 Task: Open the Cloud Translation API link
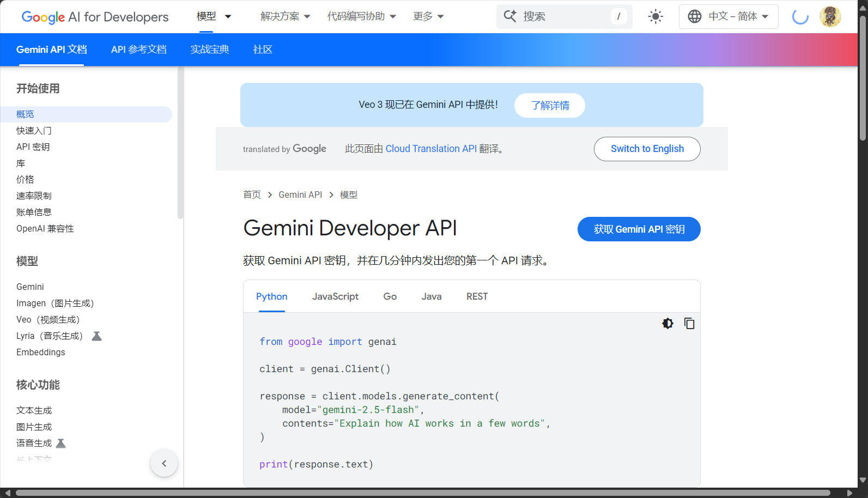[431, 149]
